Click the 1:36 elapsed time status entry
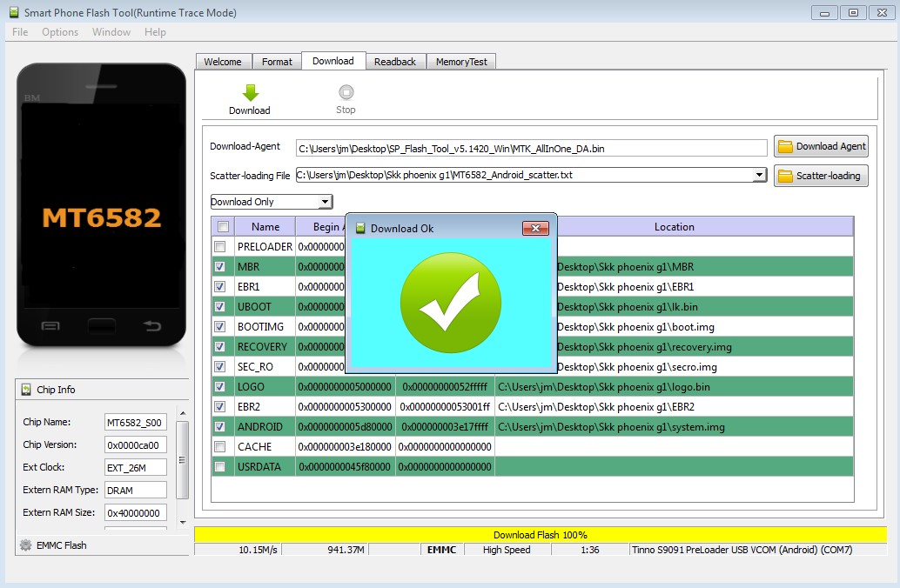Viewport: 900px width, 588px height. 589,550
